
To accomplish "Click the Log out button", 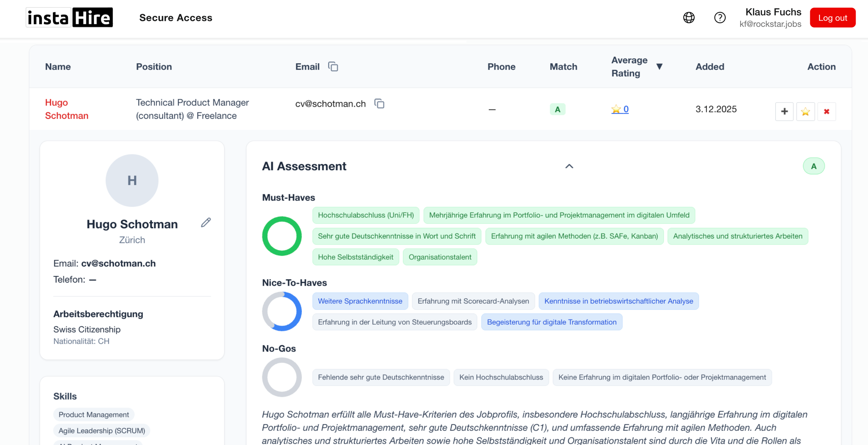I will tap(832, 17).
